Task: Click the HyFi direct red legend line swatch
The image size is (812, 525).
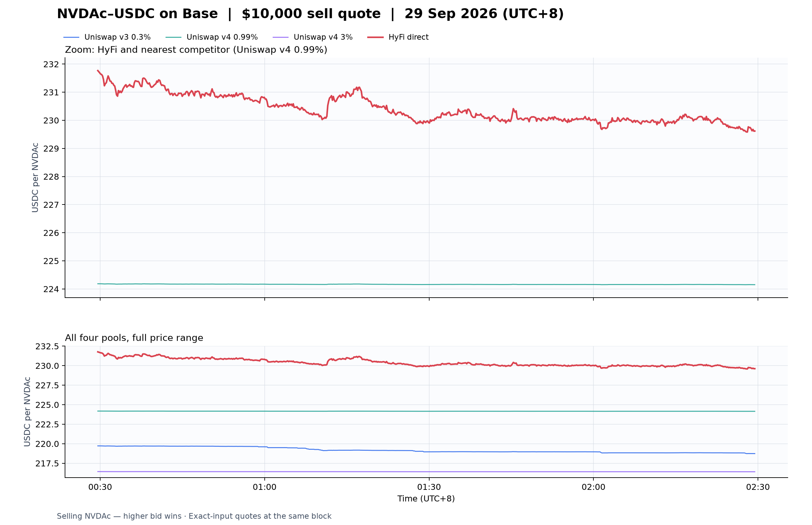Action: pyautogui.click(x=375, y=37)
